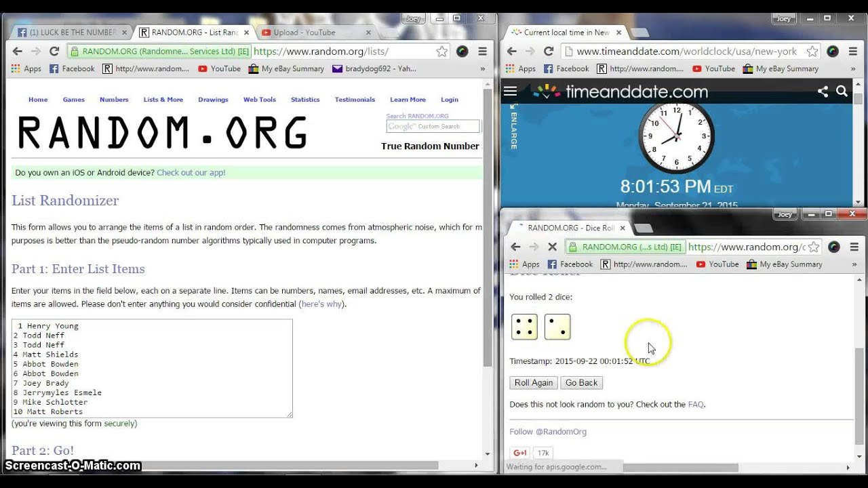Open a new tab in the Dice Roller window
Screen dimensions: 868x488
643,228
